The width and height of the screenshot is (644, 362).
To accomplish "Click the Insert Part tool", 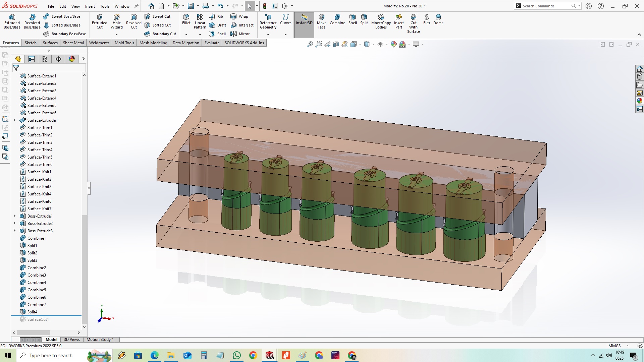I will 399,21.
